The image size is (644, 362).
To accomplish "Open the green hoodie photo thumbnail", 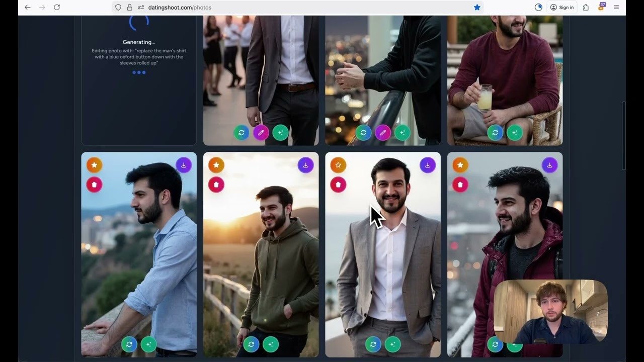I will click(261, 261).
